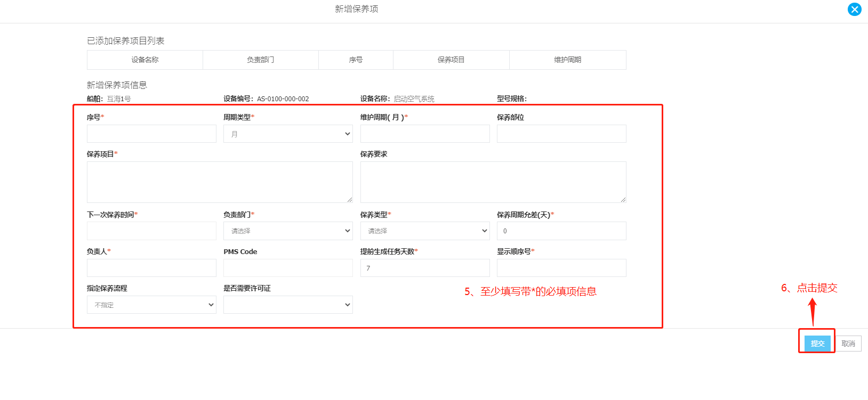Click the 序号 table column header
Screen dimensions: 868x400
point(356,60)
